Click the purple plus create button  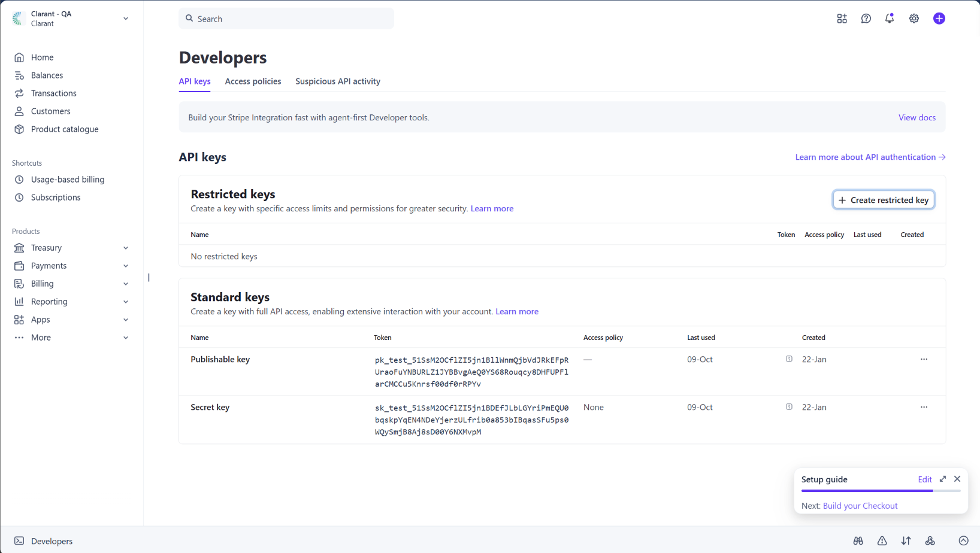(x=939, y=19)
